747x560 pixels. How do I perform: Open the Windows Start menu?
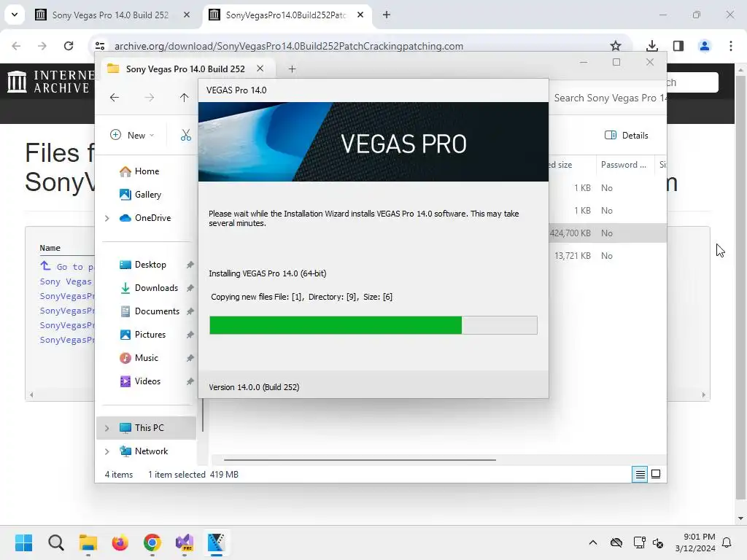pyautogui.click(x=24, y=542)
